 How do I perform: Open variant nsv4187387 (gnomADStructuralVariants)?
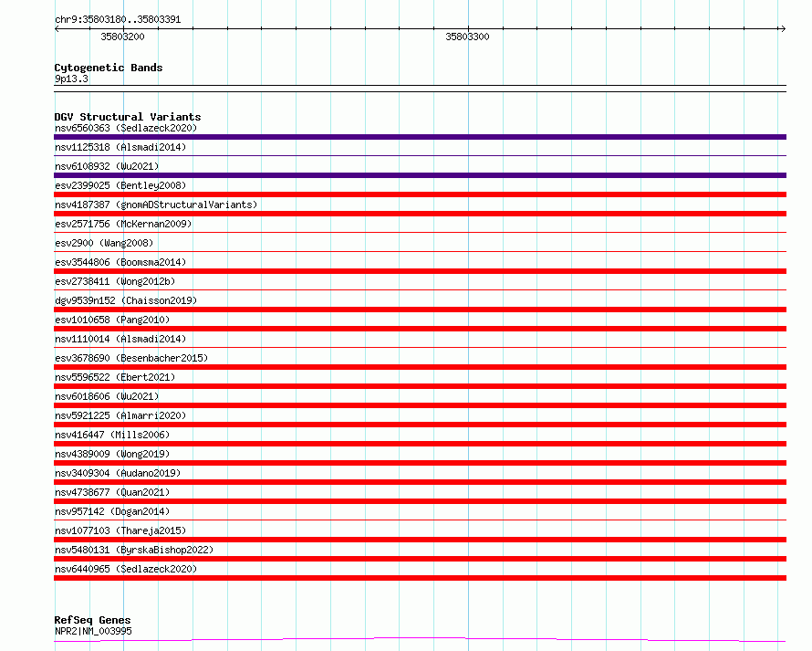coord(156,205)
